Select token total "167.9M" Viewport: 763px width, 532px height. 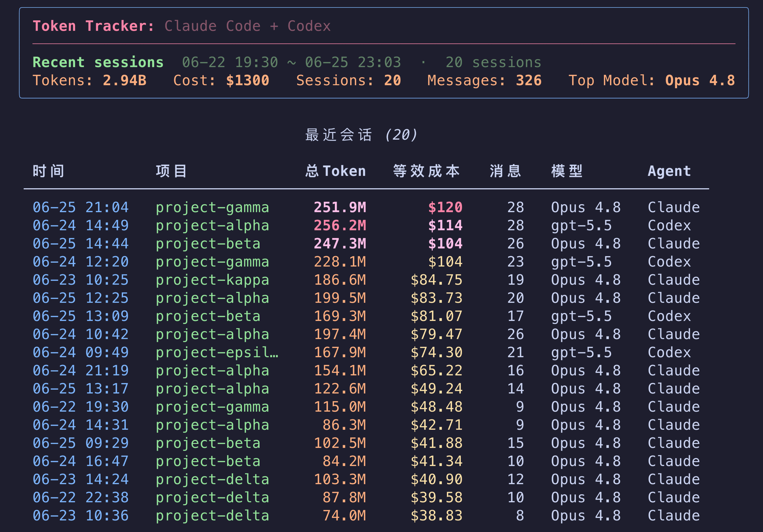click(x=340, y=352)
